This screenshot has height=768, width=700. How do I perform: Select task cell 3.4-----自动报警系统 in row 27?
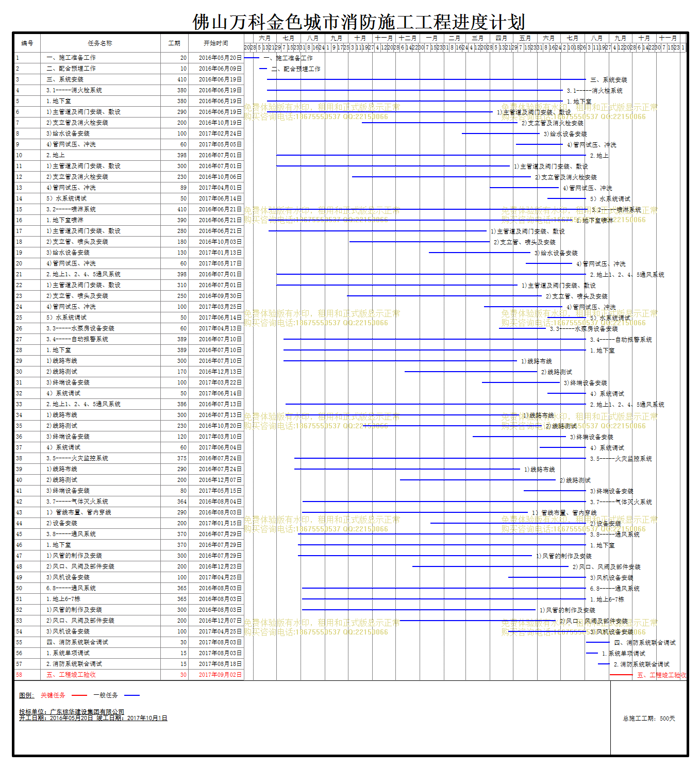coord(100,339)
